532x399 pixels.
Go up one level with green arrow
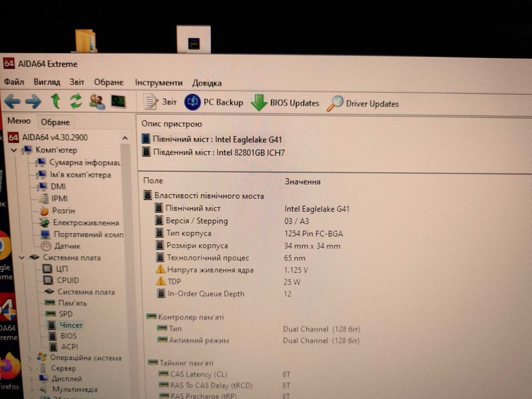[56, 101]
